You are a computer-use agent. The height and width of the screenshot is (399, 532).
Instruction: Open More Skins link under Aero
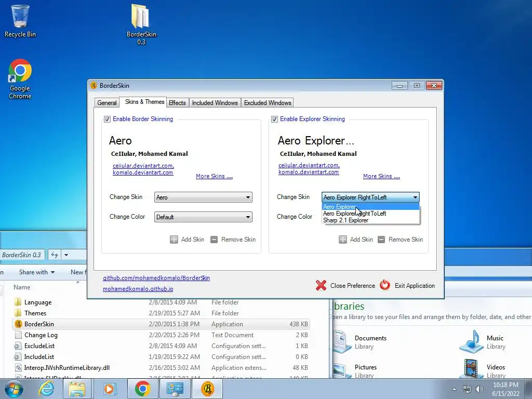click(214, 176)
